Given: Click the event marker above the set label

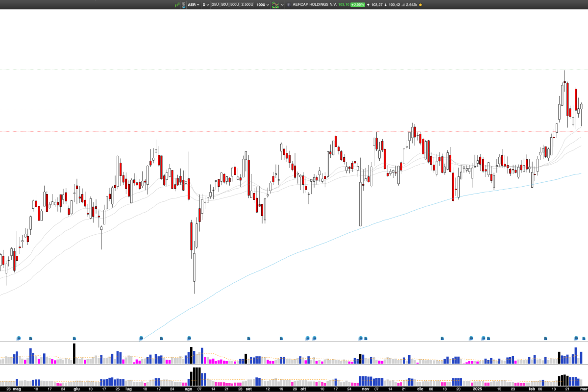Looking at the screenshot, I should click(248, 338).
